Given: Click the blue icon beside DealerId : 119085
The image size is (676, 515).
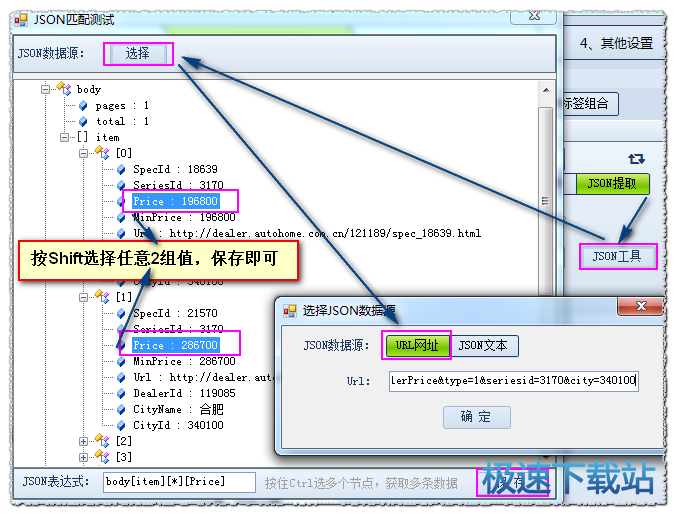Looking at the screenshot, I should point(121,393).
